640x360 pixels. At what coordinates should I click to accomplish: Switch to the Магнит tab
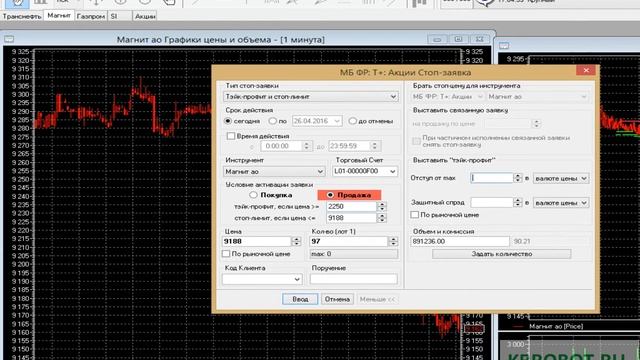point(59,16)
